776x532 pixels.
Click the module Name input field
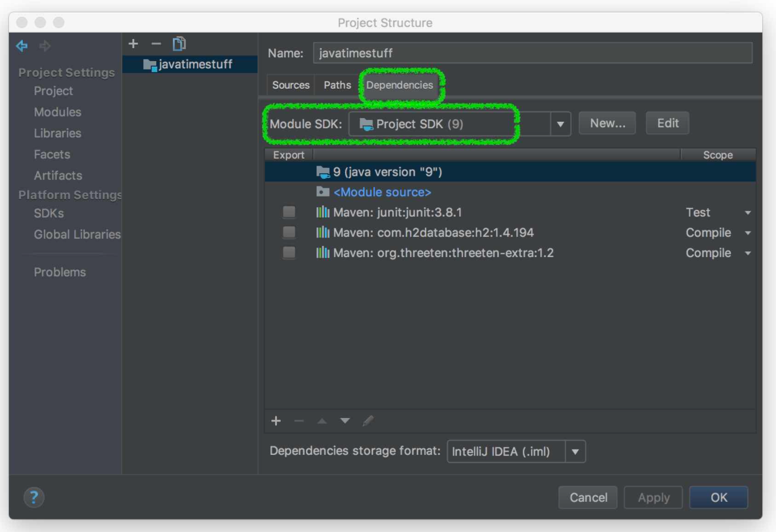coord(532,53)
